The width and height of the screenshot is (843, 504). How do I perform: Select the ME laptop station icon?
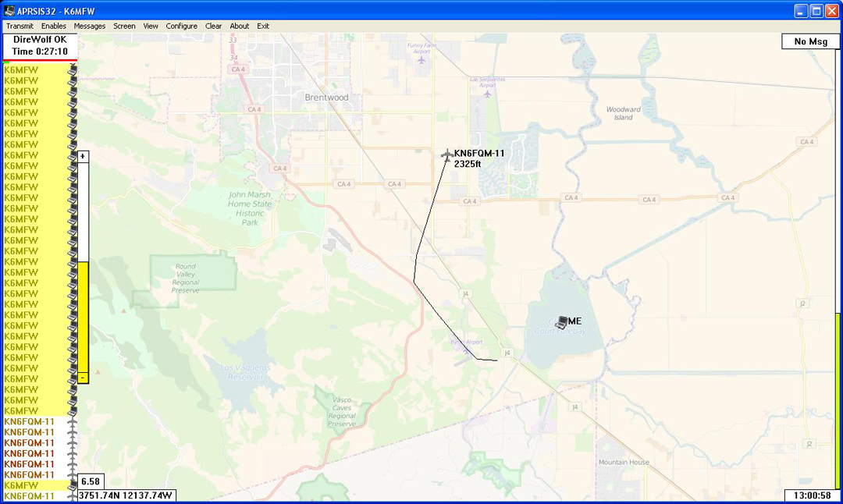[x=561, y=321]
